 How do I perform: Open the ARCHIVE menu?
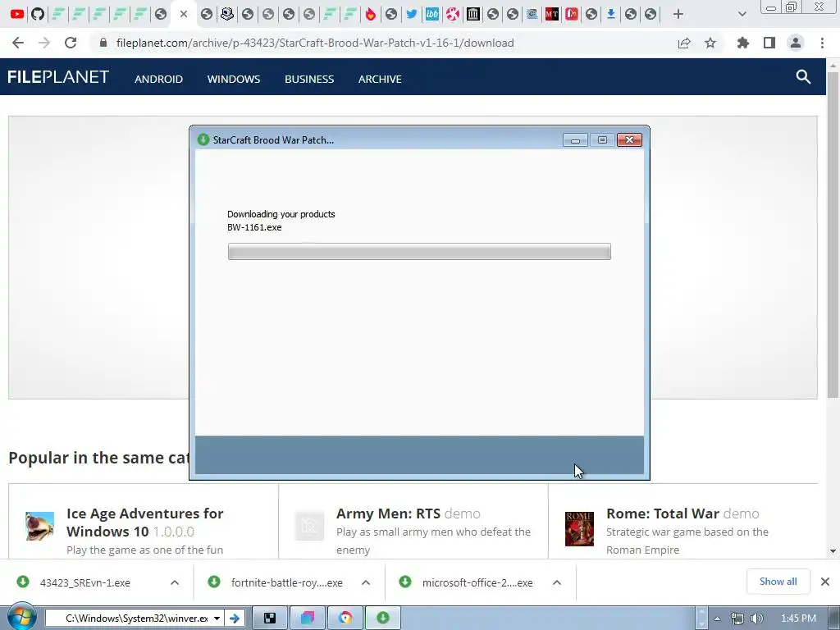click(x=380, y=80)
